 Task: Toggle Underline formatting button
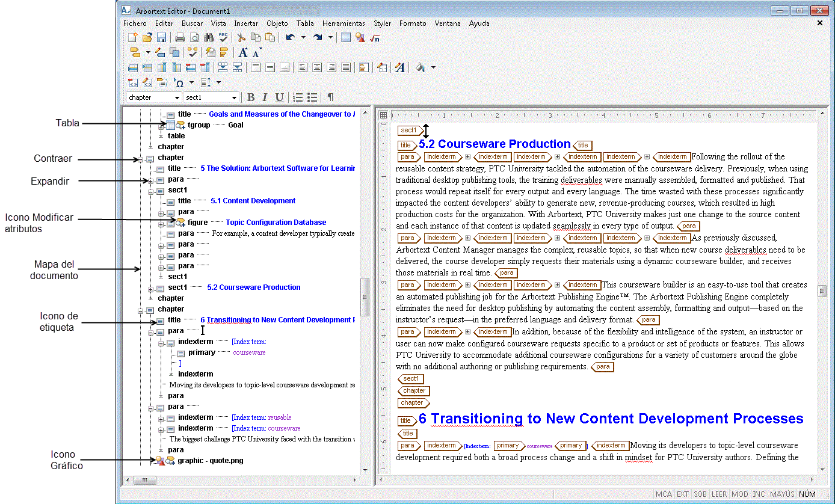pos(279,97)
